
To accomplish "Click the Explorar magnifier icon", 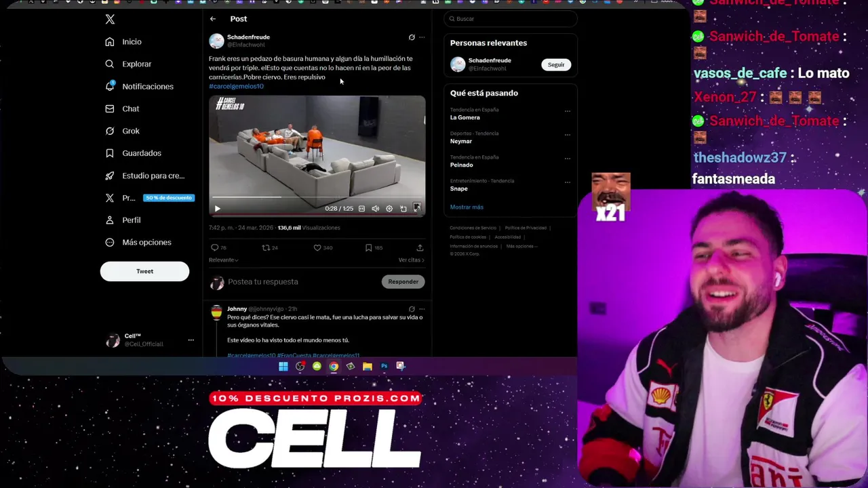I will (110, 64).
